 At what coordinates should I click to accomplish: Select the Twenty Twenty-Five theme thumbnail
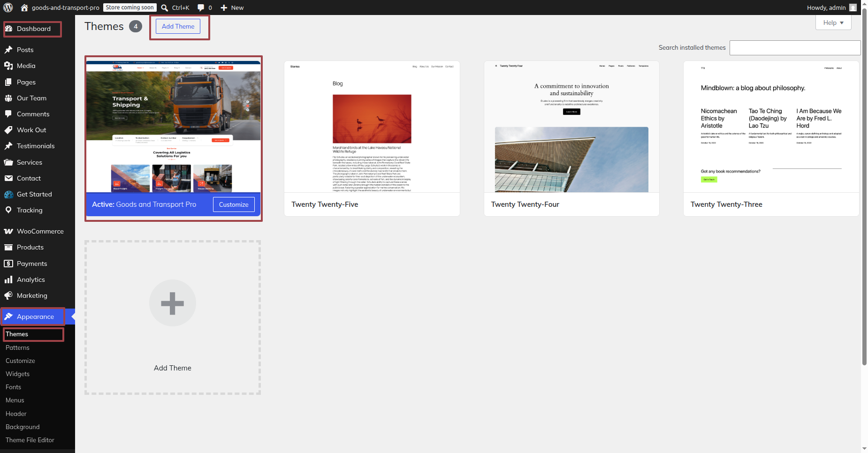click(372, 127)
